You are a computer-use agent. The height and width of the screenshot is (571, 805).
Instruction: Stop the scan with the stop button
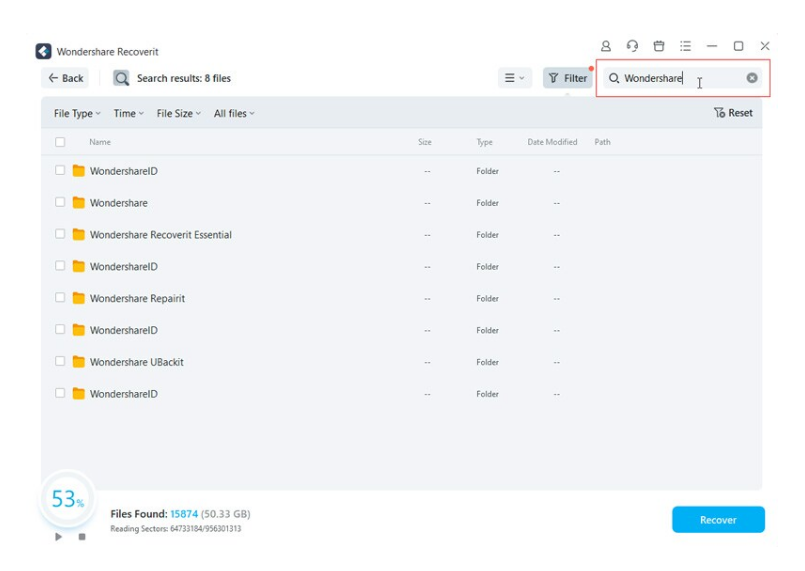point(82,537)
